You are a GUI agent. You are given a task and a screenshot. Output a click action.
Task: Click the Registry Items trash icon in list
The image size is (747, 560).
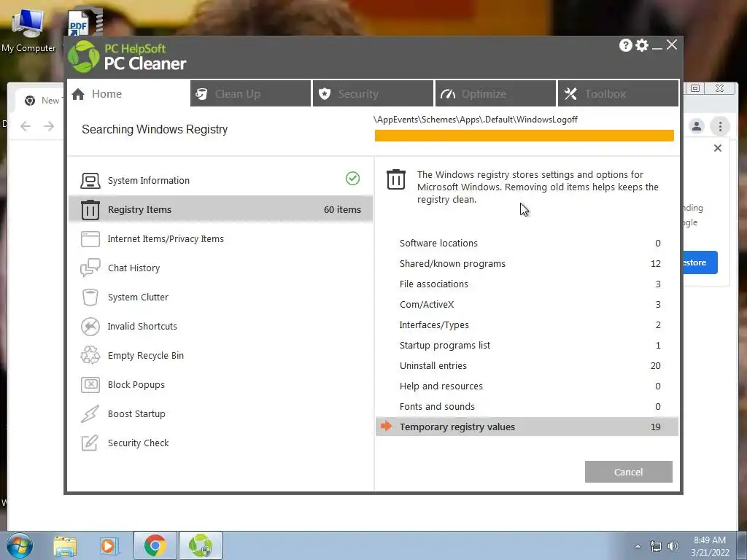point(90,209)
